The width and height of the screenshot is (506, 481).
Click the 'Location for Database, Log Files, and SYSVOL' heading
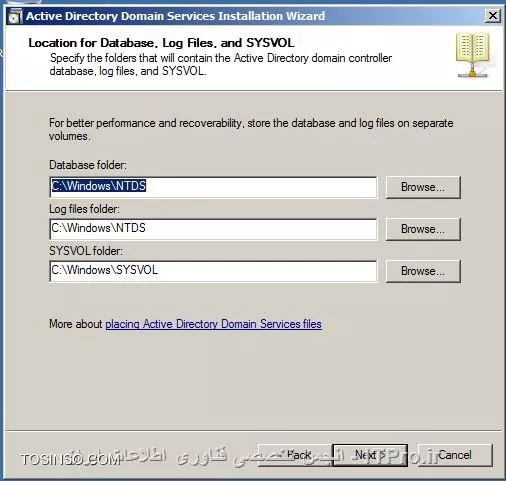[161, 43]
